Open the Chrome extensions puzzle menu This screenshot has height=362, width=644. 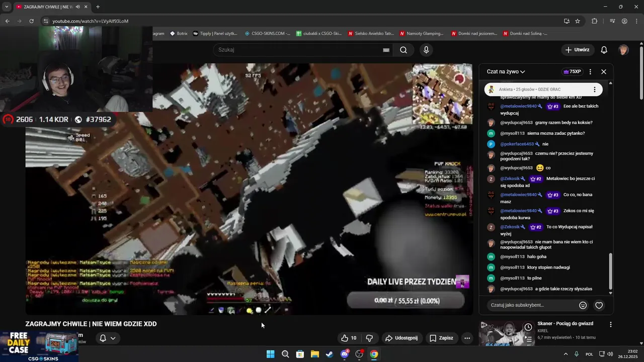(x=595, y=21)
